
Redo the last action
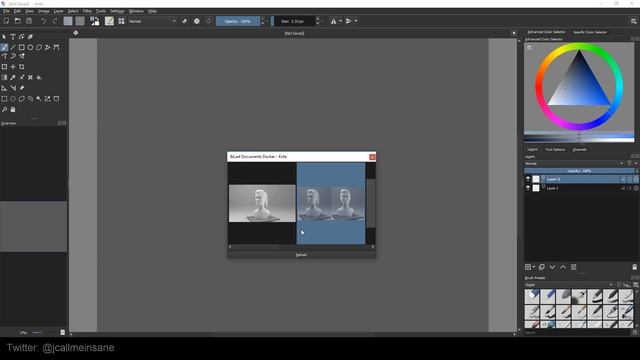click(55, 21)
